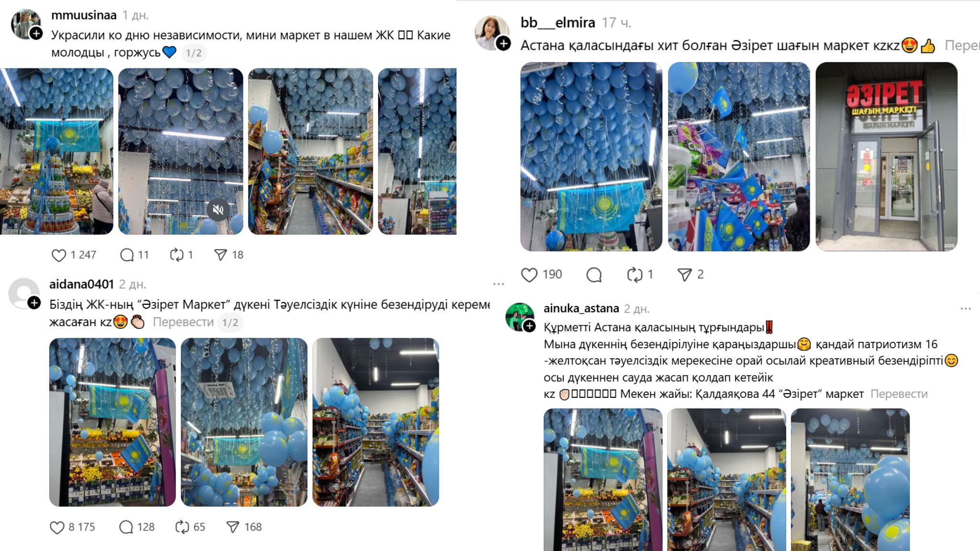The height and width of the screenshot is (551, 980).
Task: Repost the mmuusinaa post
Action: [x=177, y=255]
